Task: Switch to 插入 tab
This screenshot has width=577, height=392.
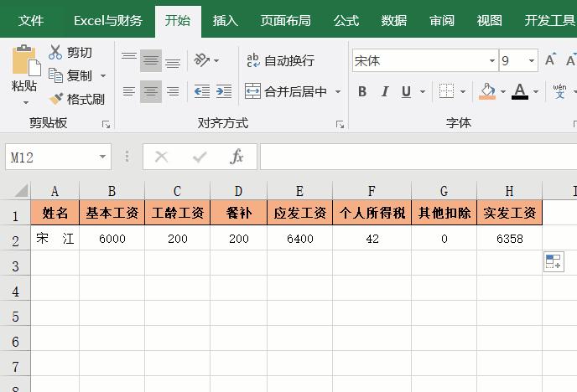Action: (x=226, y=21)
